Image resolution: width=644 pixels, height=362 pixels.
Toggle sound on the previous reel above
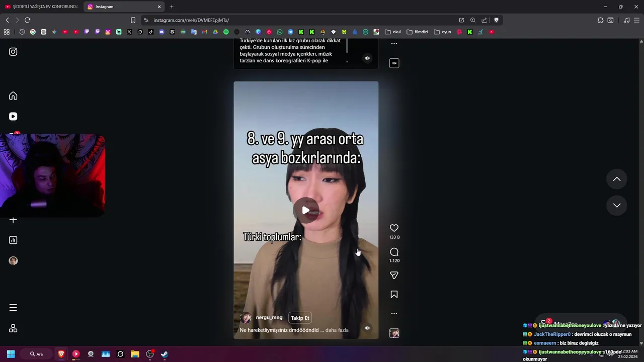(x=367, y=58)
